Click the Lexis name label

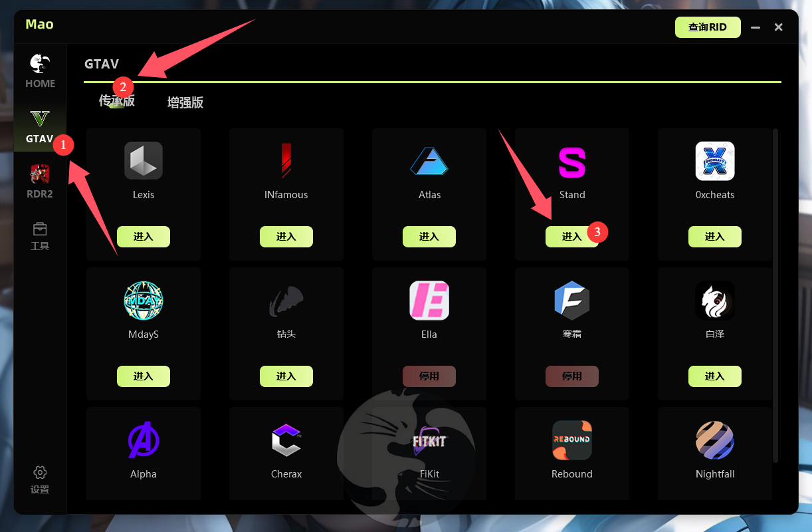click(x=144, y=195)
